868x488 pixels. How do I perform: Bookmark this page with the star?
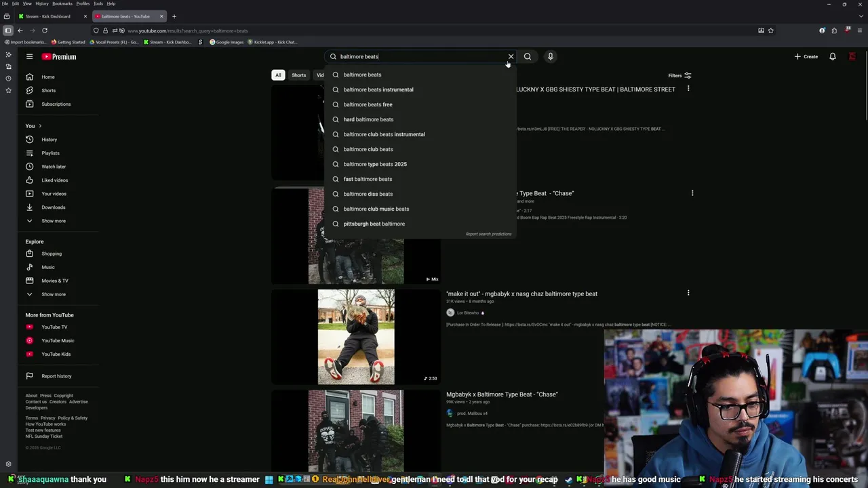click(770, 30)
